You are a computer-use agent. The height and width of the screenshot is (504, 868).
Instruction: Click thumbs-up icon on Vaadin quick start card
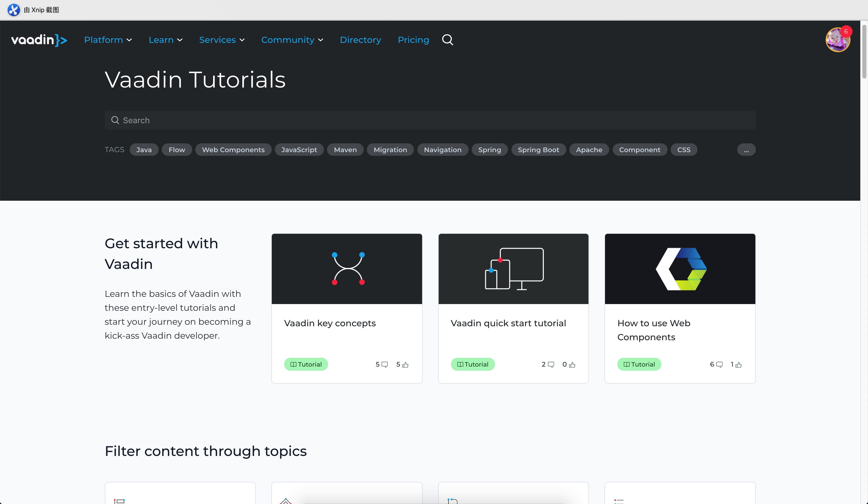coord(572,365)
